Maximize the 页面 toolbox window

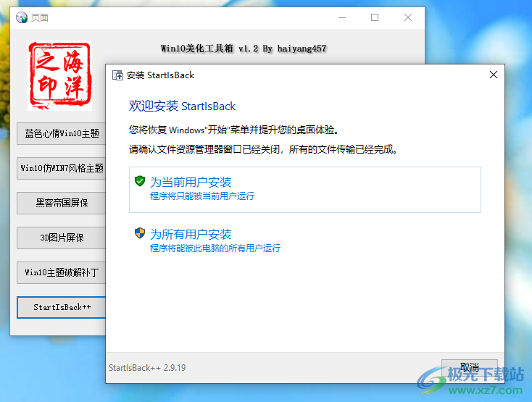point(375,17)
